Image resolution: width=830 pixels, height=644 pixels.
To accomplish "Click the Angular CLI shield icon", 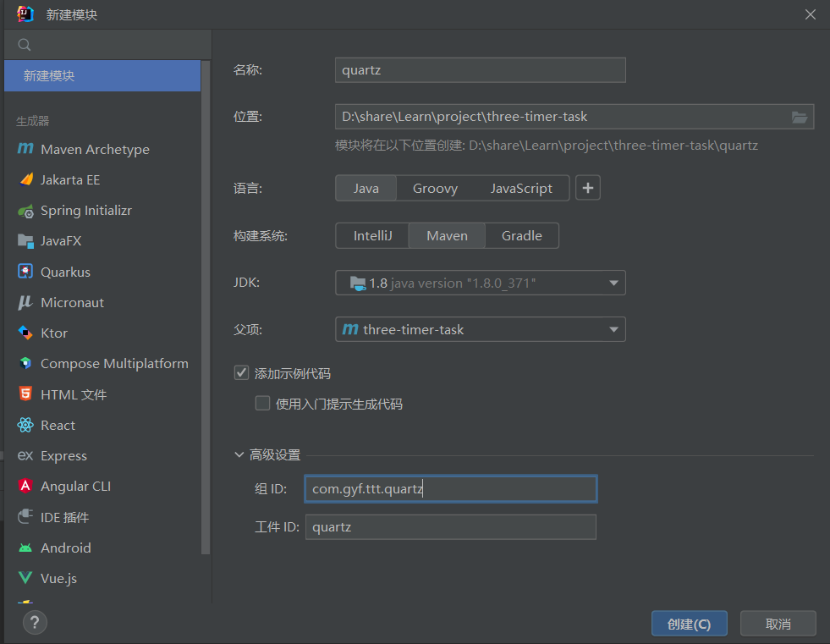I will point(25,486).
